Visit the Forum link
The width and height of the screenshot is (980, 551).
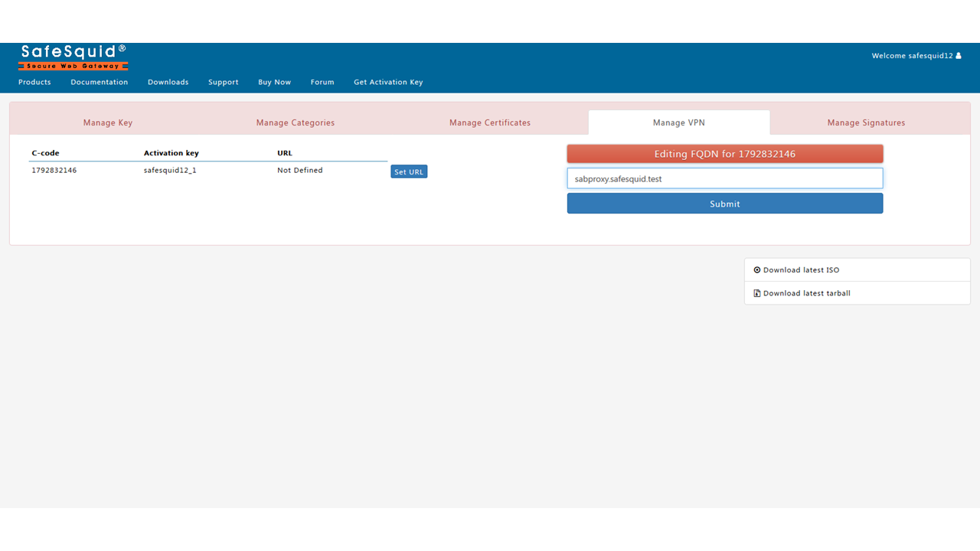[x=322, y=82]
